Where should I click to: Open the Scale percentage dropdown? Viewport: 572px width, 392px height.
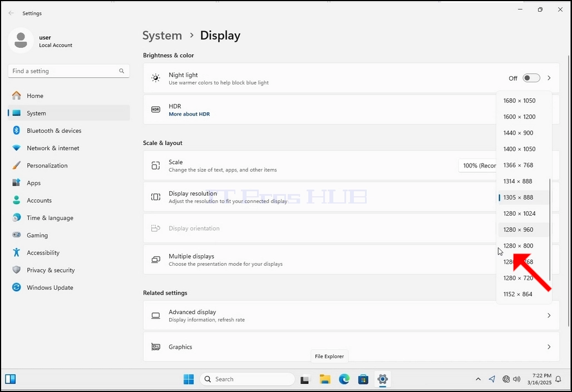(477, 166)
